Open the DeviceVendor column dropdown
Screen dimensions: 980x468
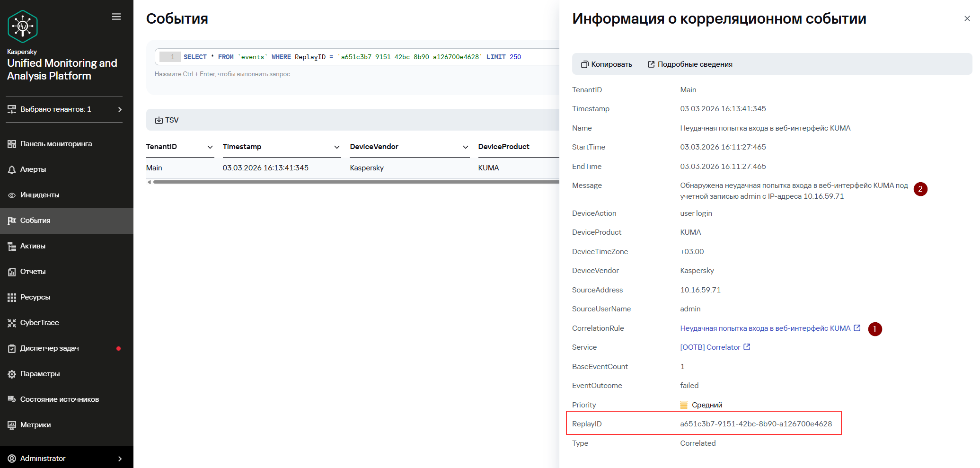(466, 147)
